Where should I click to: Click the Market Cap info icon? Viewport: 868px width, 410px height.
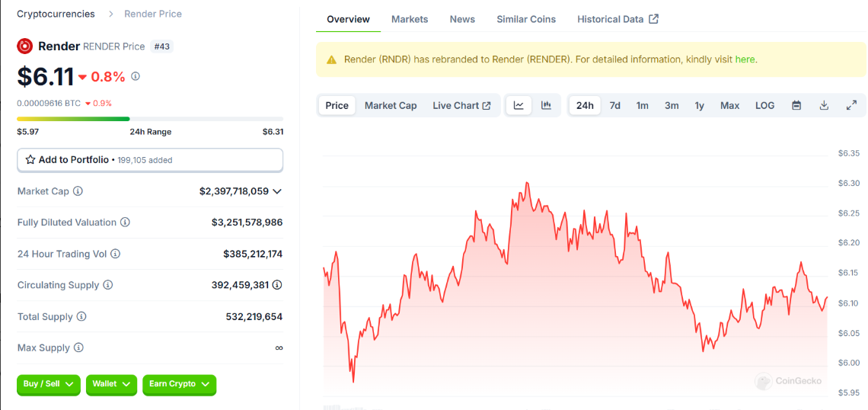click(x=78, y=191)
